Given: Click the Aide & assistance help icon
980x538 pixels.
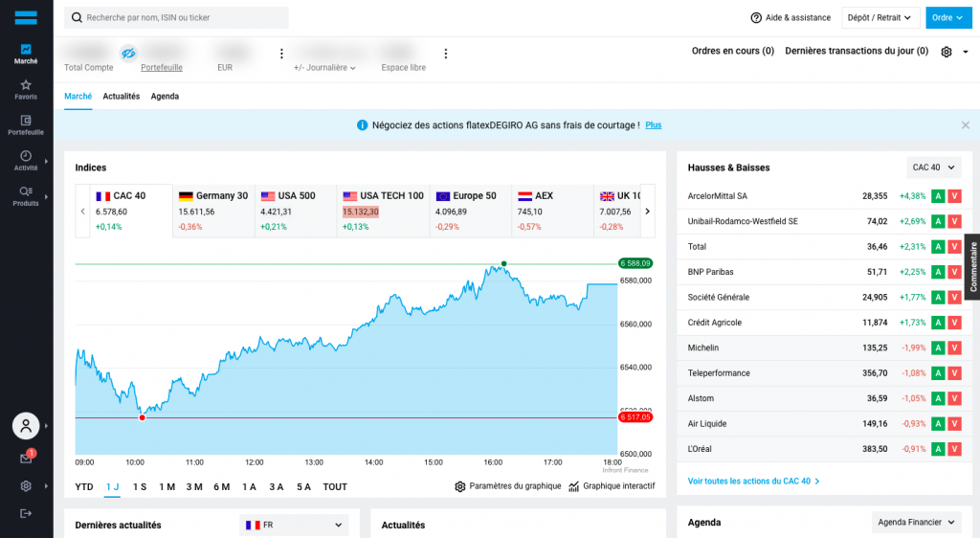Looking at the screenshot, I should (756, 17).
